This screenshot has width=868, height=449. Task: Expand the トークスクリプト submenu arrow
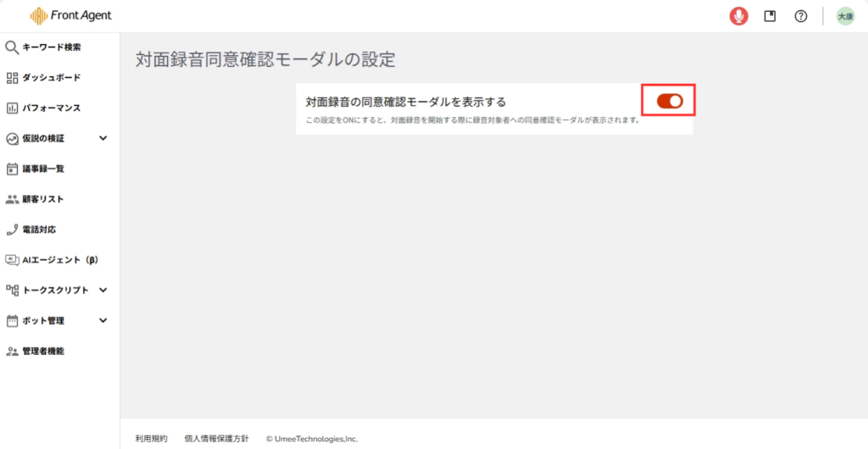(103, 290)
